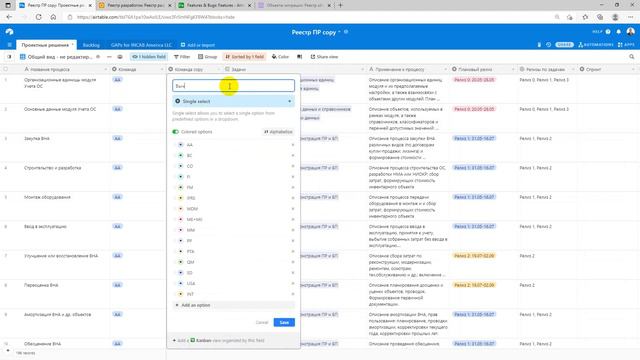The width and height of the screenshot is (640, 360).
Task: Open the trash icon in header
Action: pyautogui.click(x=539, y=45)
